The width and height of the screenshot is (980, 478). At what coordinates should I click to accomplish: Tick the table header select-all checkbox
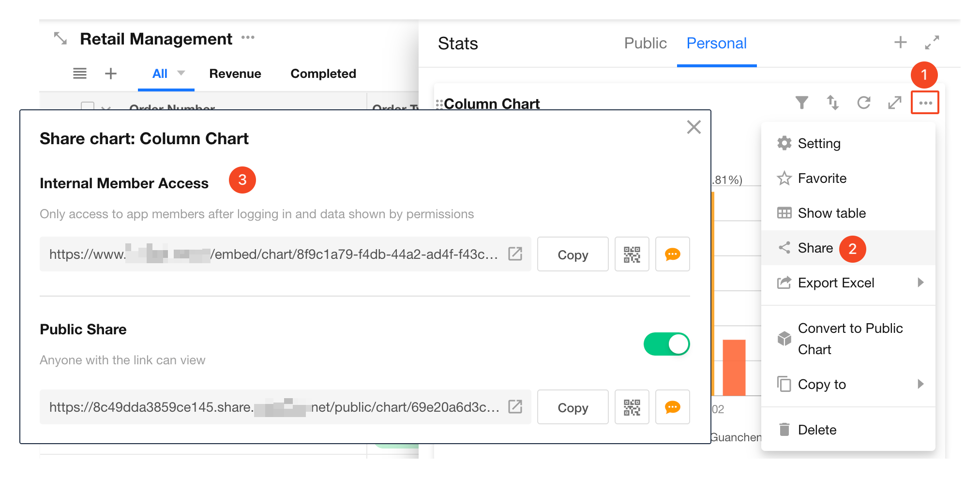tap(88, 106)
